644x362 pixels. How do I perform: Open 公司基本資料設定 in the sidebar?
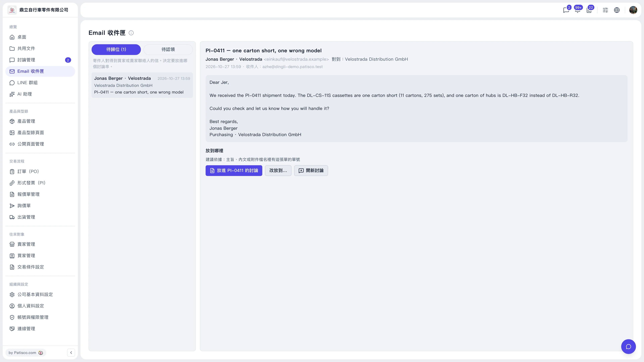(40, 295)
